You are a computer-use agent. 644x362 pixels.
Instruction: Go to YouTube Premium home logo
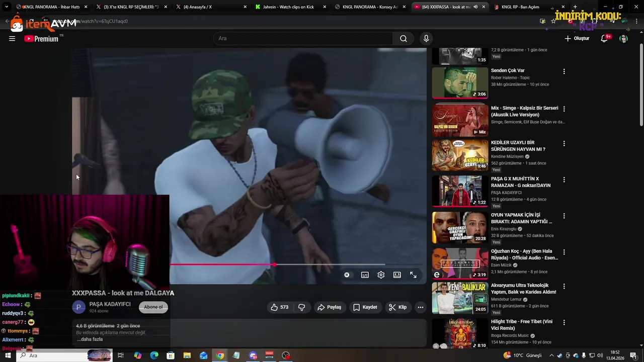click(x=41, y=39)
